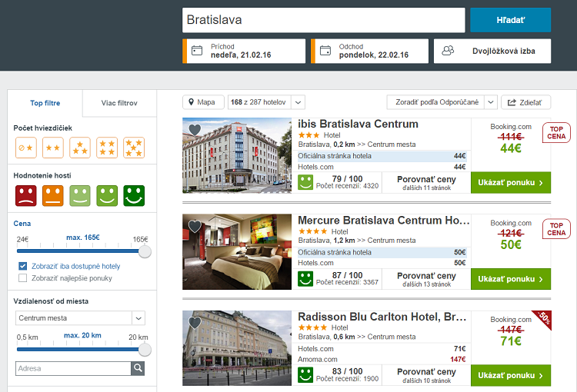Click the Radisson rating smiley icon
Image resolution: width=577 pixels, height=392 pixels.
click(305, 375)
